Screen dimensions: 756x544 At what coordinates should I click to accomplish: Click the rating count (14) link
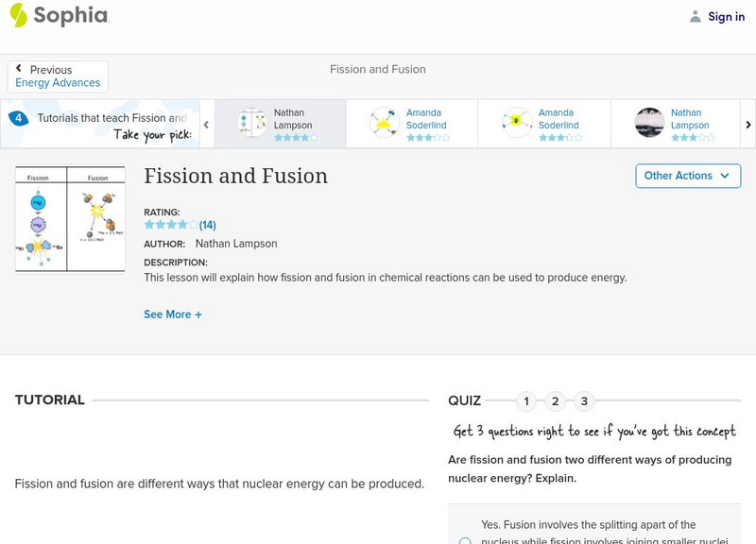[x=208, y=225]
